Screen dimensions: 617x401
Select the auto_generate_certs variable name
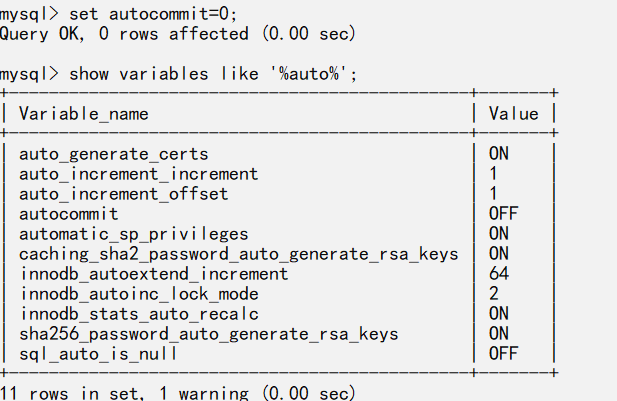(113, 154)
